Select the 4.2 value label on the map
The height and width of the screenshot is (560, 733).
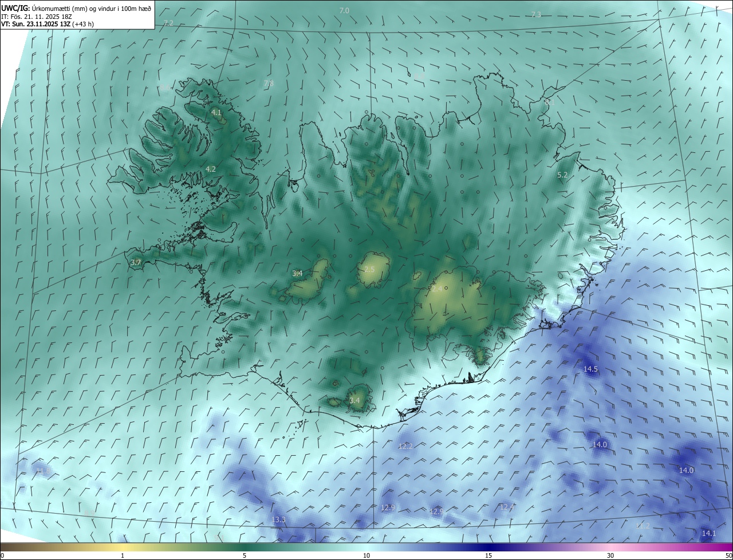point(211,169)
